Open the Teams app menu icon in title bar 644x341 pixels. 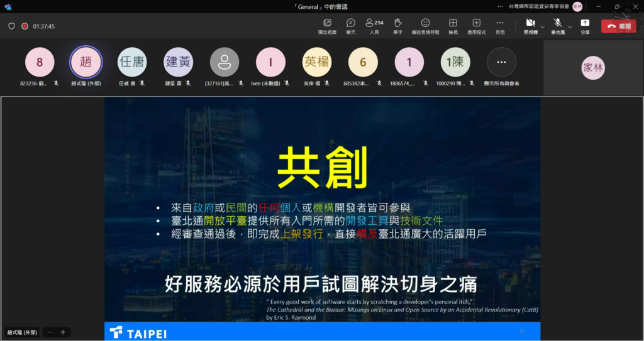(8, 6)
